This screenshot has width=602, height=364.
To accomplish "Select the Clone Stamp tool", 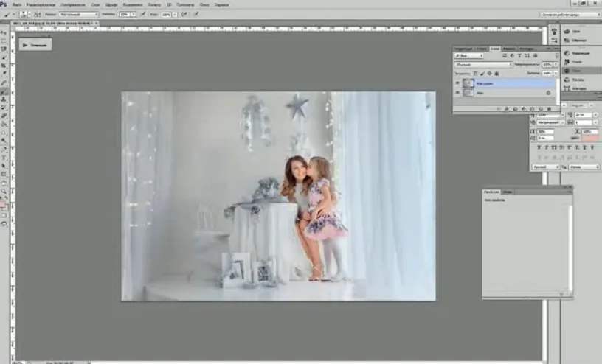I will click(x=4, y=99).
